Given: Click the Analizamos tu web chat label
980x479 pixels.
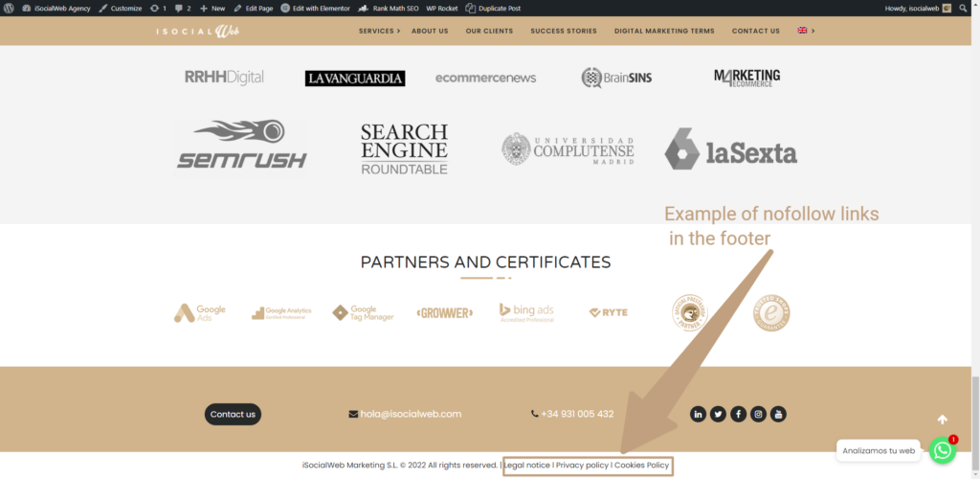Looking at the screenshot, I should [879, 450].
